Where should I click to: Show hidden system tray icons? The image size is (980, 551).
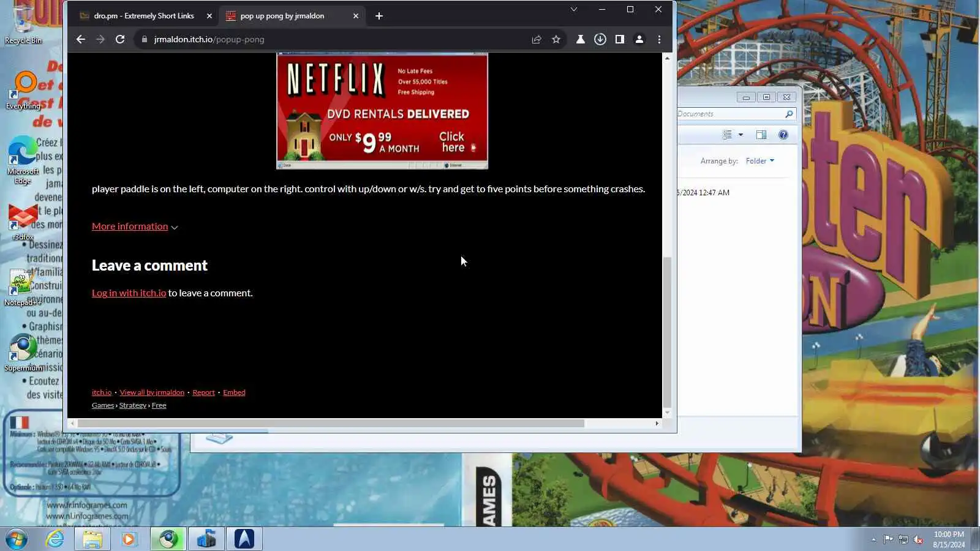pos(873,539)
